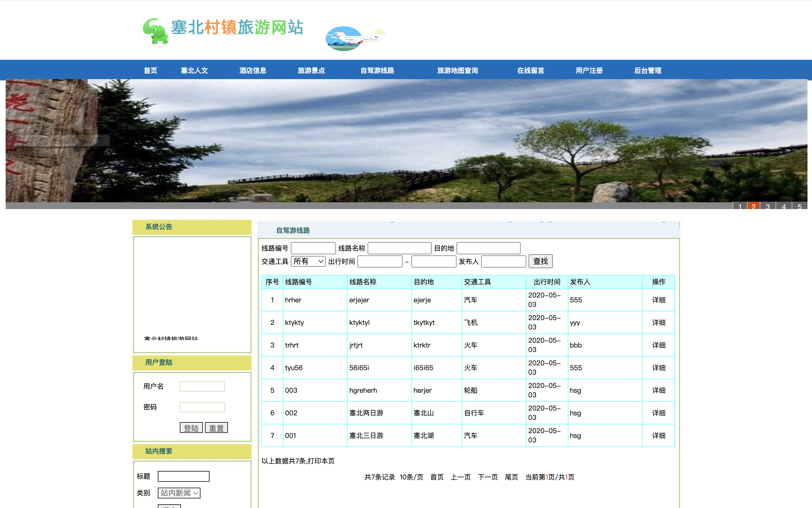
Task: Open the 用户注册 navigation menu item
Action: [x=589, y=70]
